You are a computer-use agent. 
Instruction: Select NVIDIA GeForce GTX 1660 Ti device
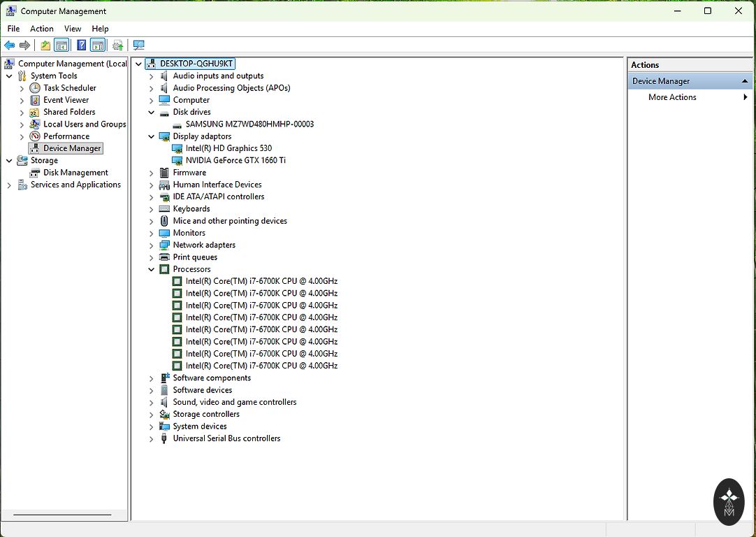[235, 160]
